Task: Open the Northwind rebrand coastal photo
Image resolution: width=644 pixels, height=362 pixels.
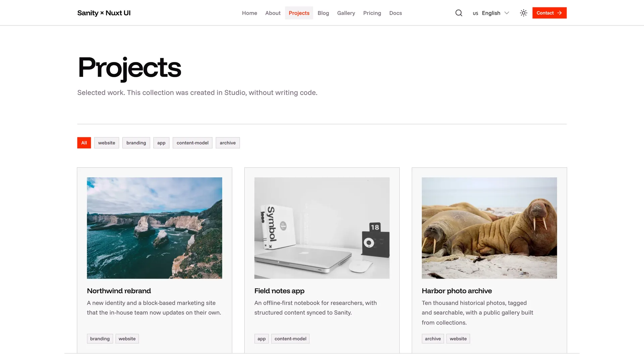Action: tap(154, 228)
